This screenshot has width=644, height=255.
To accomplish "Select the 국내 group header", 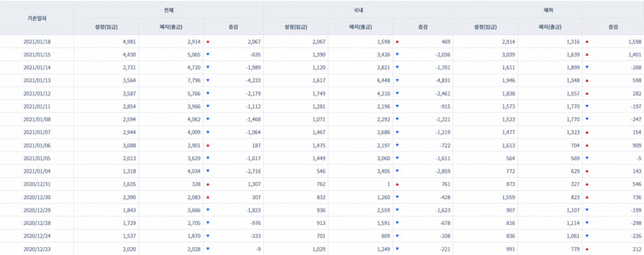I will [358, 11].
